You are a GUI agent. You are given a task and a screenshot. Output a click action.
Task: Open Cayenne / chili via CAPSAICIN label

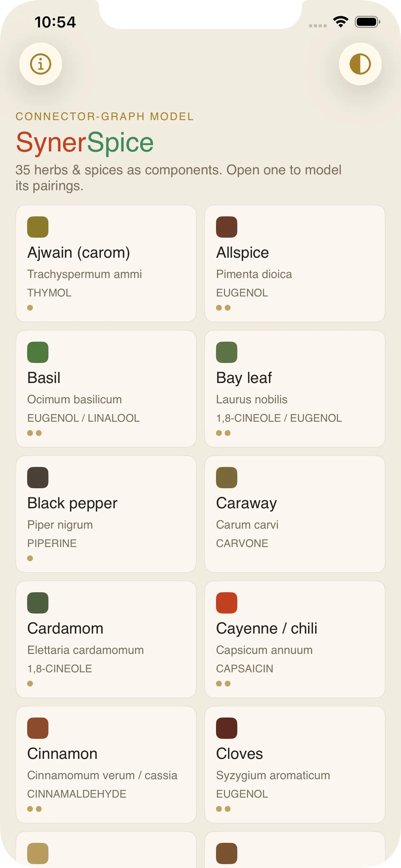[244, 668]
